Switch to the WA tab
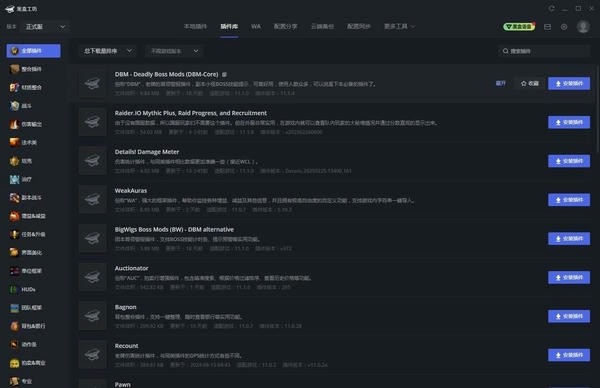The width and height of the screenshot is (600, 388). click(256, 26)
